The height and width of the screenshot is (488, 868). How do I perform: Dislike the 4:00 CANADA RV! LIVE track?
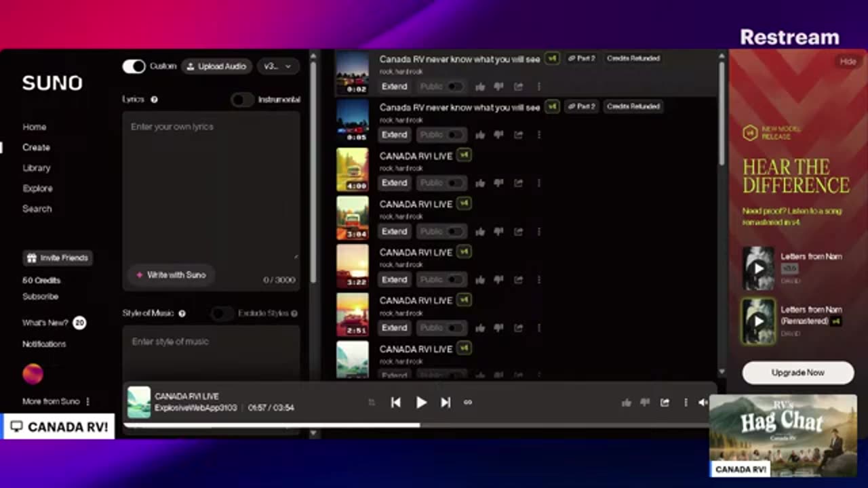click(498, 183)
